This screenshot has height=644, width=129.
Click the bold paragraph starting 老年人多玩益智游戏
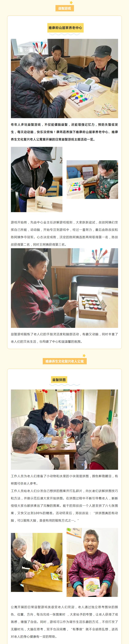64,132
